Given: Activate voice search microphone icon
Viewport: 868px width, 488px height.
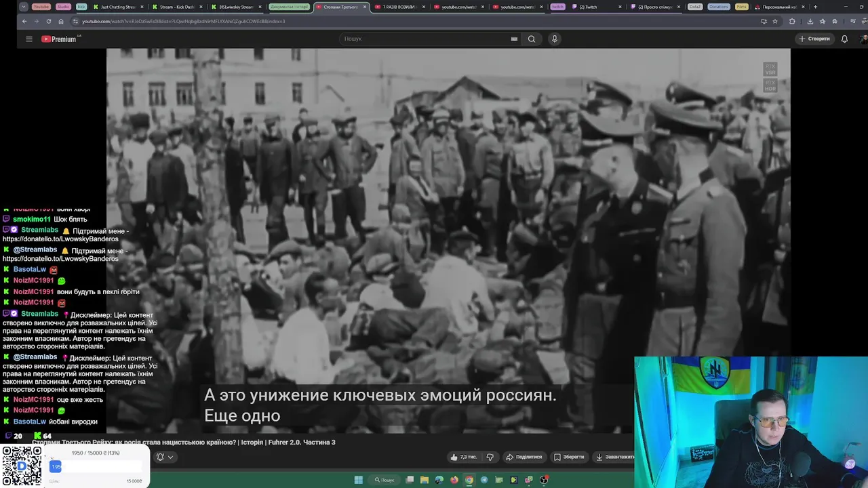Looking at the screenshot, I should 554,39.
